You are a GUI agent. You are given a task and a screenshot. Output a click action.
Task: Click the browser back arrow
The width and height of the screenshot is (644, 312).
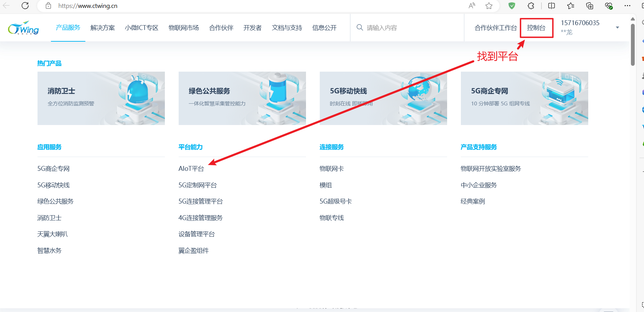[6, 6]
